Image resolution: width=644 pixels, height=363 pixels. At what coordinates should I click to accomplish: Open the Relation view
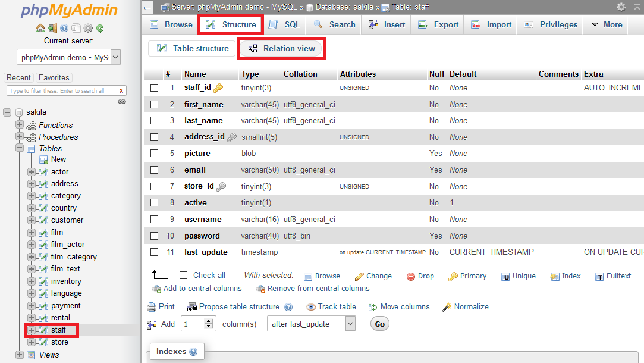(281, 48)
